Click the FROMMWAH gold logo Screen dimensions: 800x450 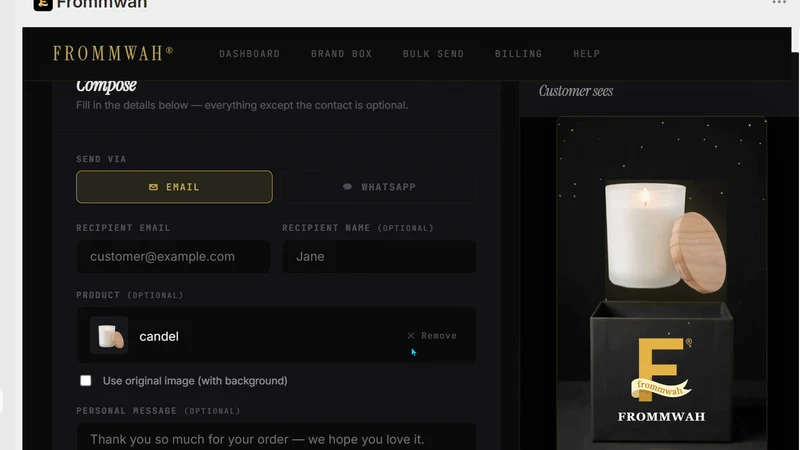(113, 53)
